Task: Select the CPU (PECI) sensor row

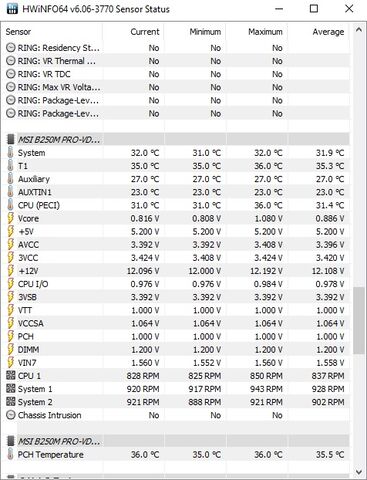Action: (178, 205)
